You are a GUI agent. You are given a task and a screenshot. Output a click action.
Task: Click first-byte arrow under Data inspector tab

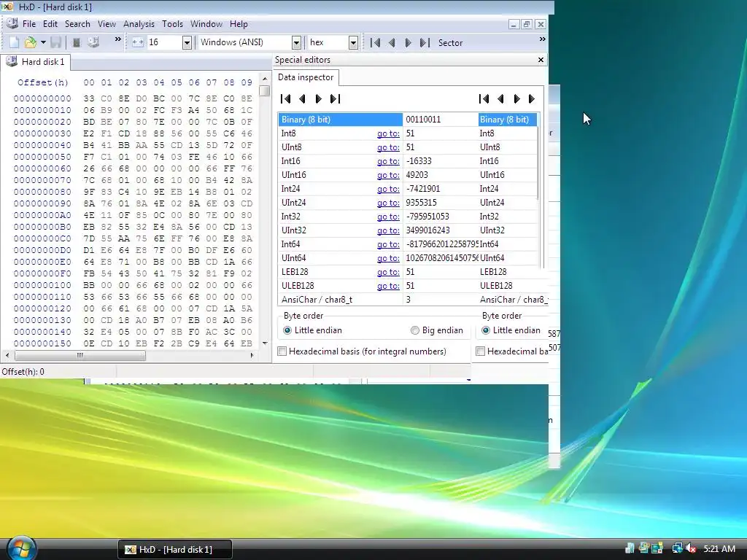(286, 98)
